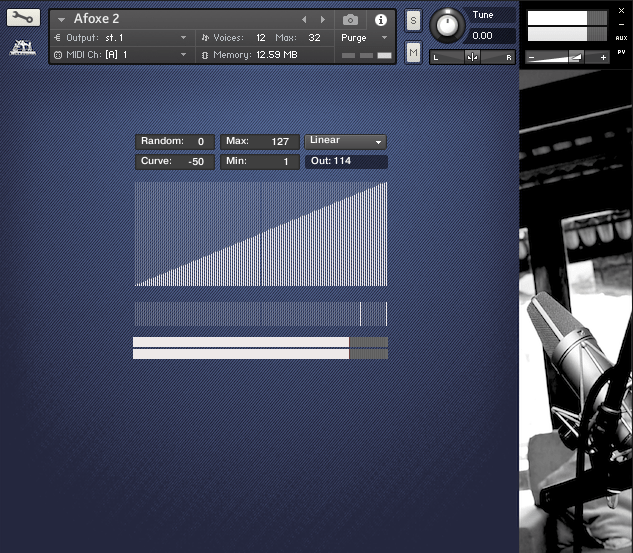Go to next instrument with right arrow
This screenshot has width=633, height=553.
pyautogui.click(x=322, y=20)
